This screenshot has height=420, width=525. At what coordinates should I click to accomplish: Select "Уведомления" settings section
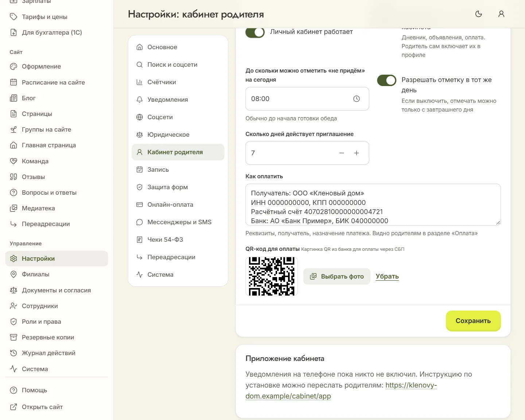(x=178, y=100)
